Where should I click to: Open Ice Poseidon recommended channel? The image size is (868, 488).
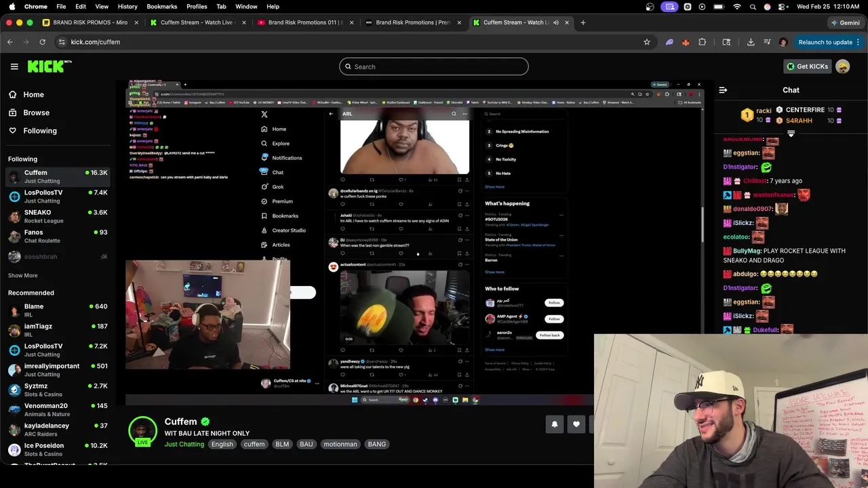[57, 449]
